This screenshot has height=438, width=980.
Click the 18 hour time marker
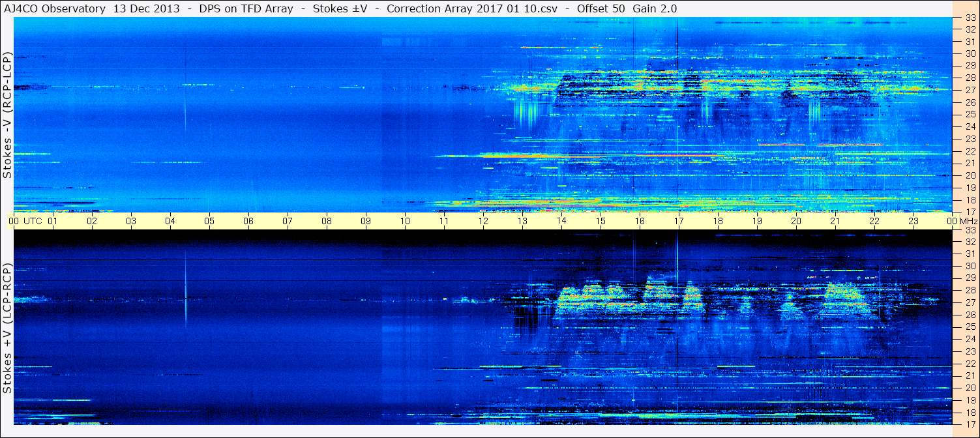click(718, 221)
